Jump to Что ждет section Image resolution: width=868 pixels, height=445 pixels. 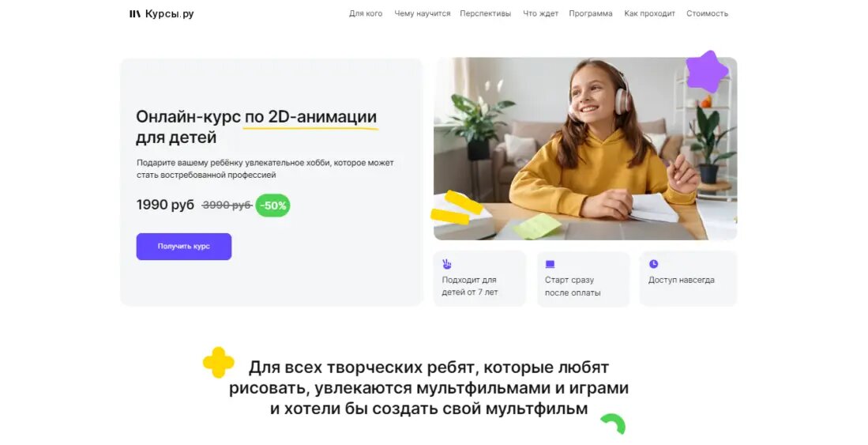pyautogui.click(x=540, y=14)
